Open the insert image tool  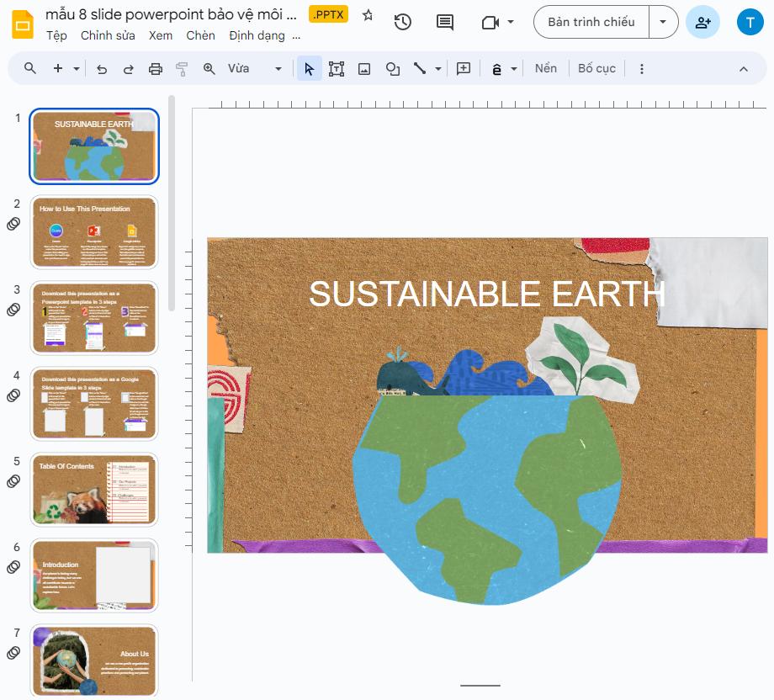click(x=363, y=68)
